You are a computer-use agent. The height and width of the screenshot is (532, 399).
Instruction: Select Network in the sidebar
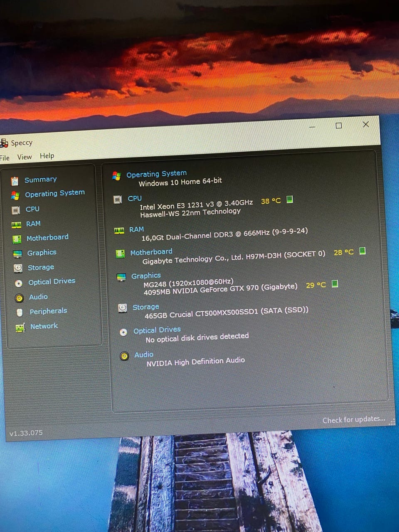(44, 326)
